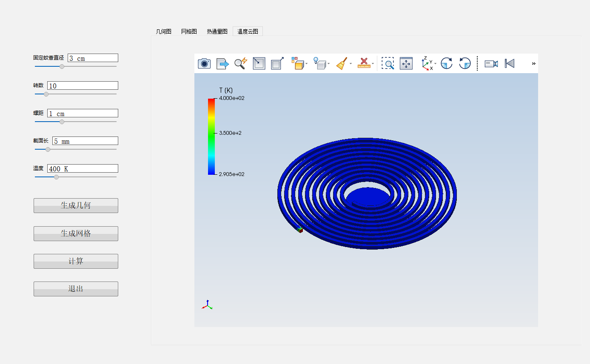Adjust the 温度 slider handle

coord(56,177)
